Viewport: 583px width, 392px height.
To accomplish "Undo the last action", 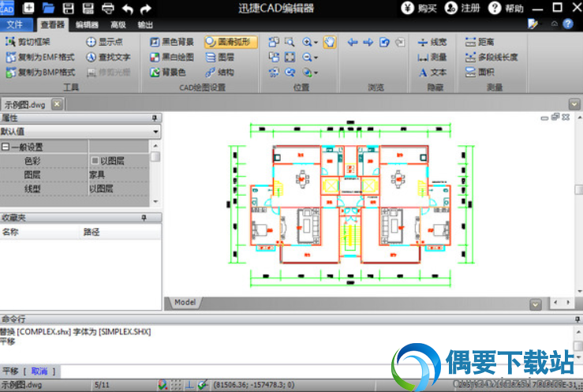I will click(x=128, y=9).
